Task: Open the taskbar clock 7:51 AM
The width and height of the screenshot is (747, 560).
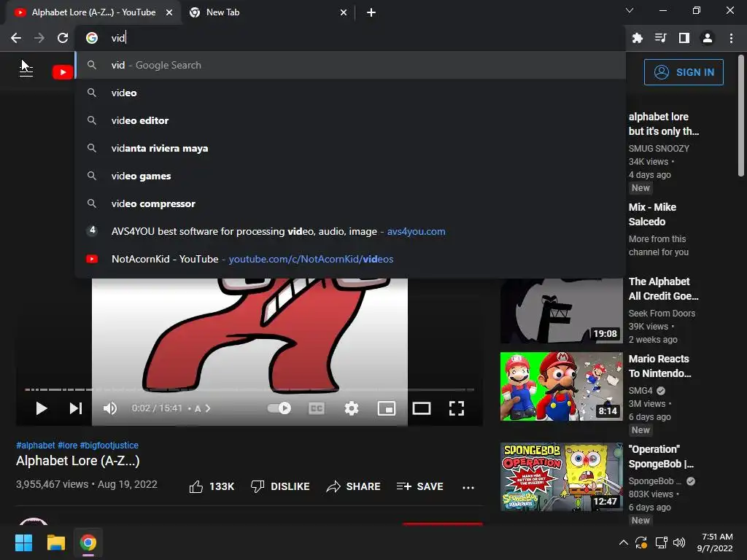Action: (x=716, y=542)
